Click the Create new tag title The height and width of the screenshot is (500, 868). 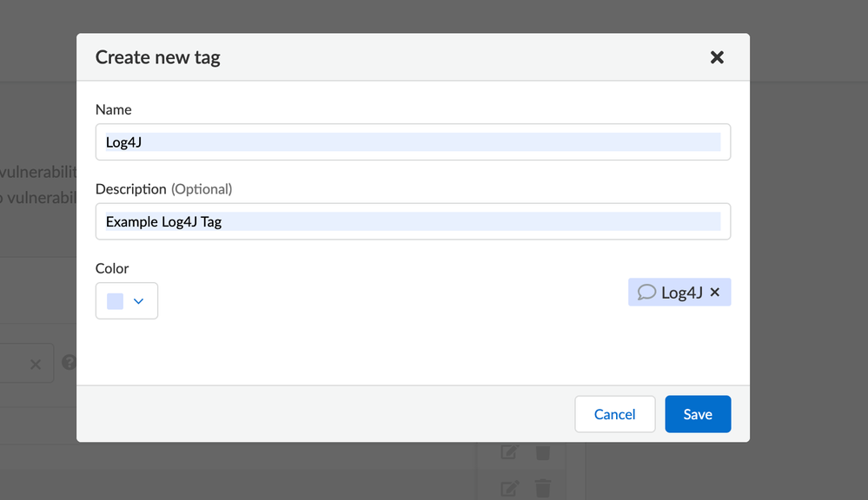point(157,57)
